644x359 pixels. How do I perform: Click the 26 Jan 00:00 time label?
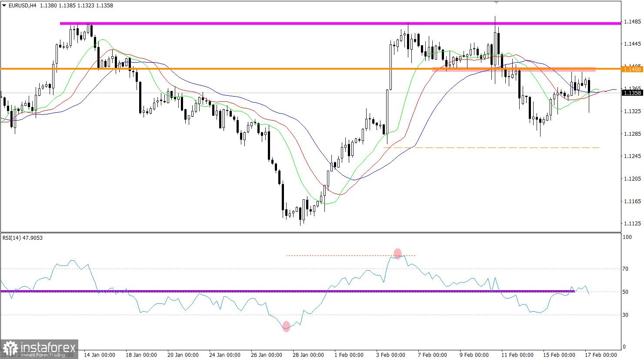267,355
